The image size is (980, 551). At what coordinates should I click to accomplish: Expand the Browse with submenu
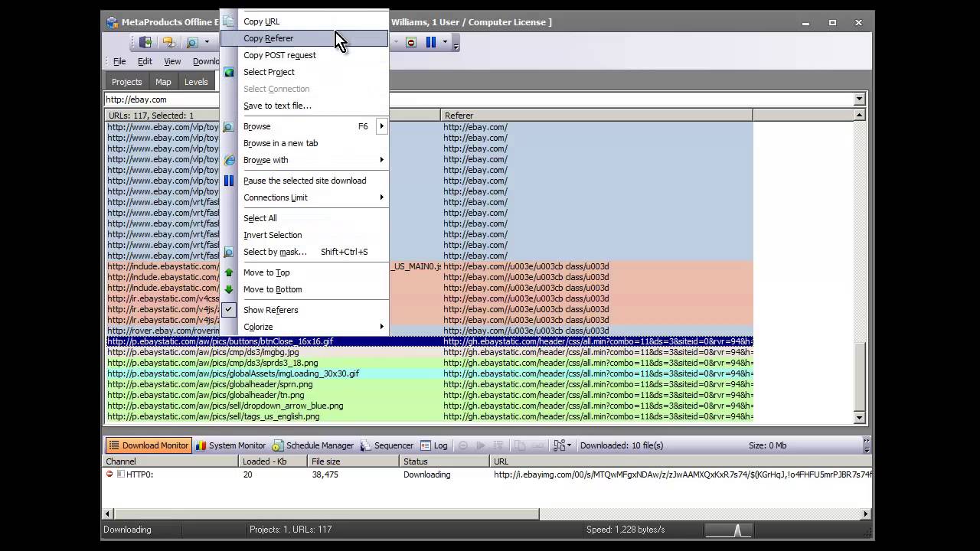click(381, 160)
